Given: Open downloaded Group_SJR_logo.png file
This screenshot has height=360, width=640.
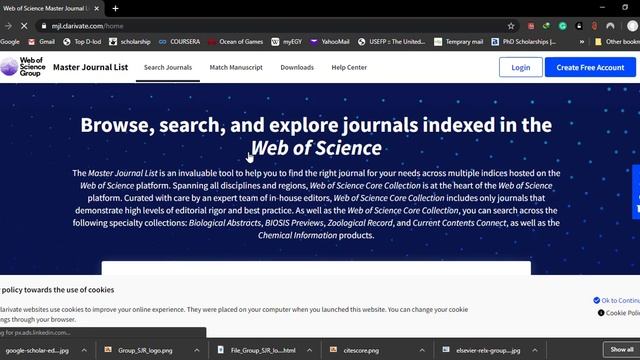Looking at the screenshot, I should pyautogui.click(x=139, y=350).
